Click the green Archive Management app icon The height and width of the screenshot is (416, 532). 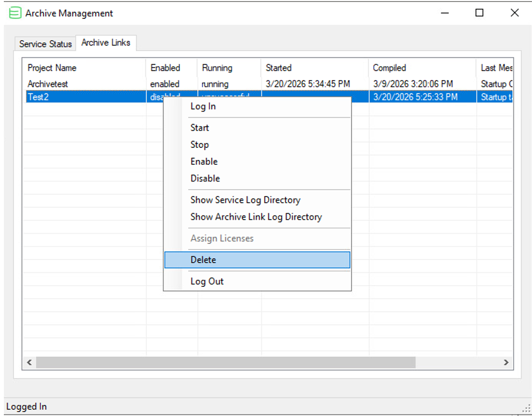[15, 13]
